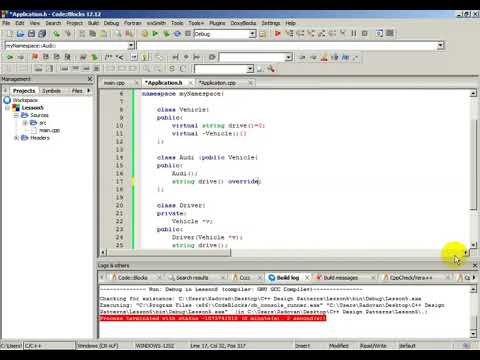480x360 pixels.
Task: Open the myNamespace::Audi scope dropdown
Action: pyautogui.click(x=131, y=45)
